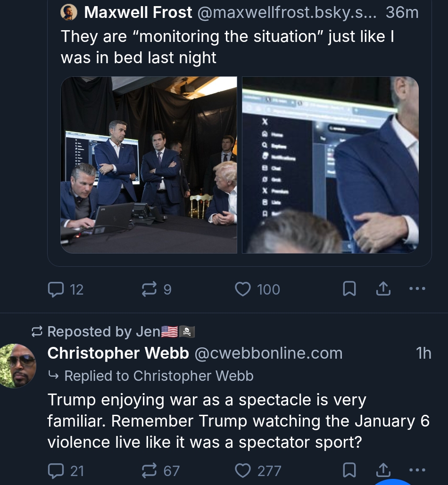Open more options on Maxwell Frost's post
Screen dimensions: 448x485
click(417, 289)
